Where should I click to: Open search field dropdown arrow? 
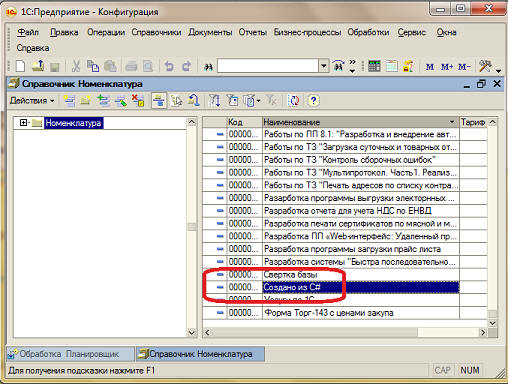click(323, 66)
